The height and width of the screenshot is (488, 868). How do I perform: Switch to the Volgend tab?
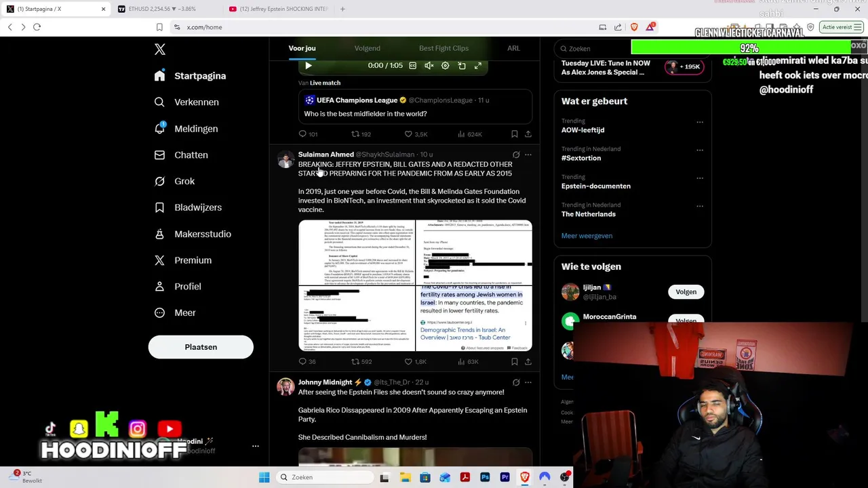[367, 48]
